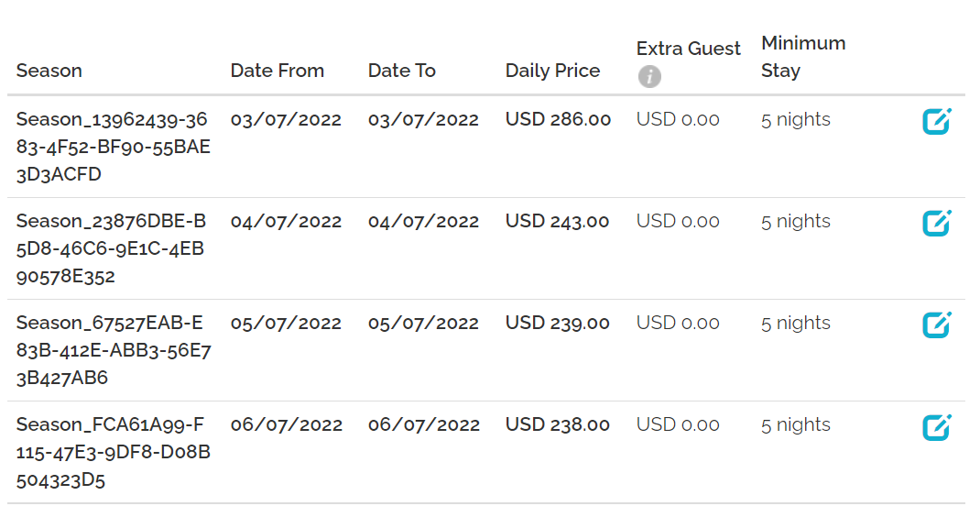The height and width of the screenshot is (506, 980).
Task: Edit the season priced USD 239.00
Action: pos(936,325)
